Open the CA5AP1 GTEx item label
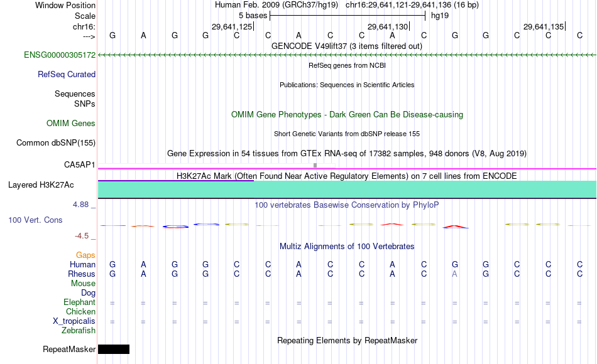This screenshot has width=597, height=364. [x=79, y=165]
